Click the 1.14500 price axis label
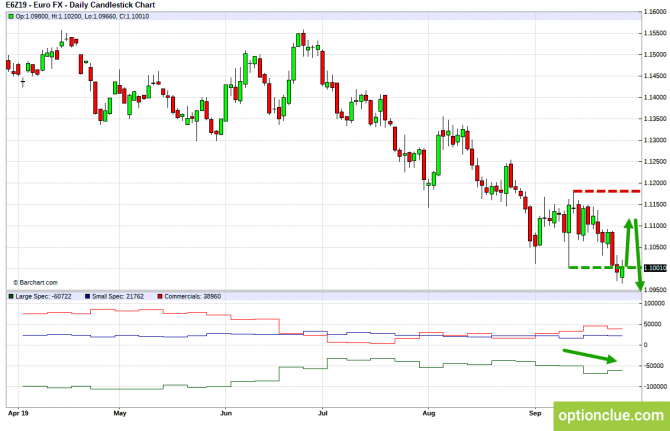This screenshot has width=670, height=431. [x=655, y=76]
